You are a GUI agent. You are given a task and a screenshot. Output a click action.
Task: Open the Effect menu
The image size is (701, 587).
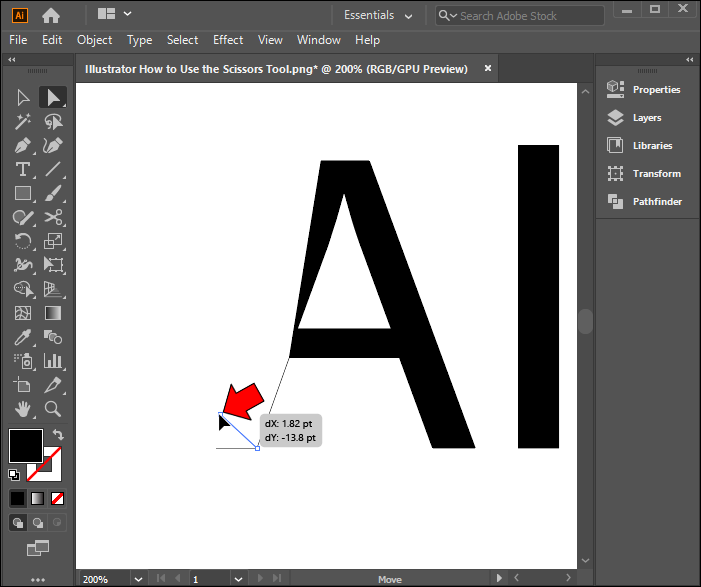tap(228, 40)
